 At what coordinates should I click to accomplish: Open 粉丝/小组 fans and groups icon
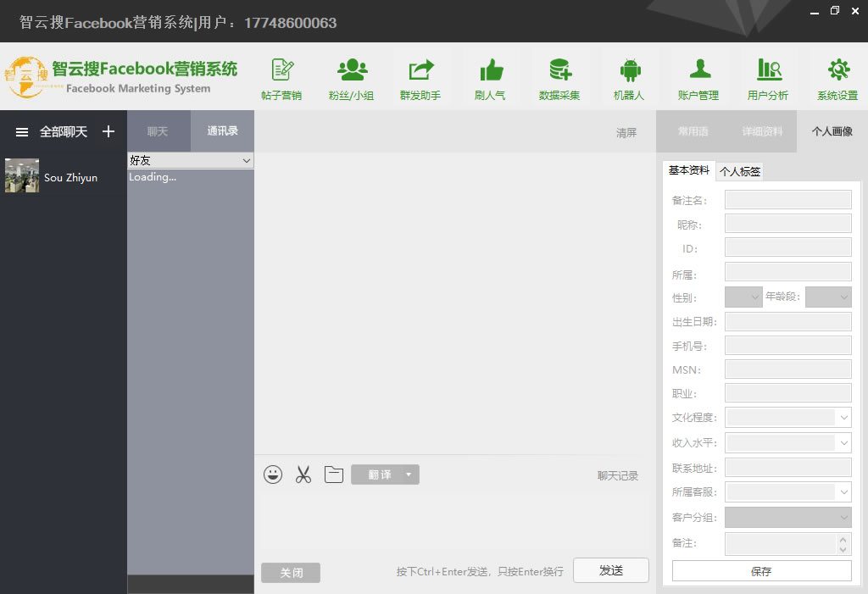(352, 79)
